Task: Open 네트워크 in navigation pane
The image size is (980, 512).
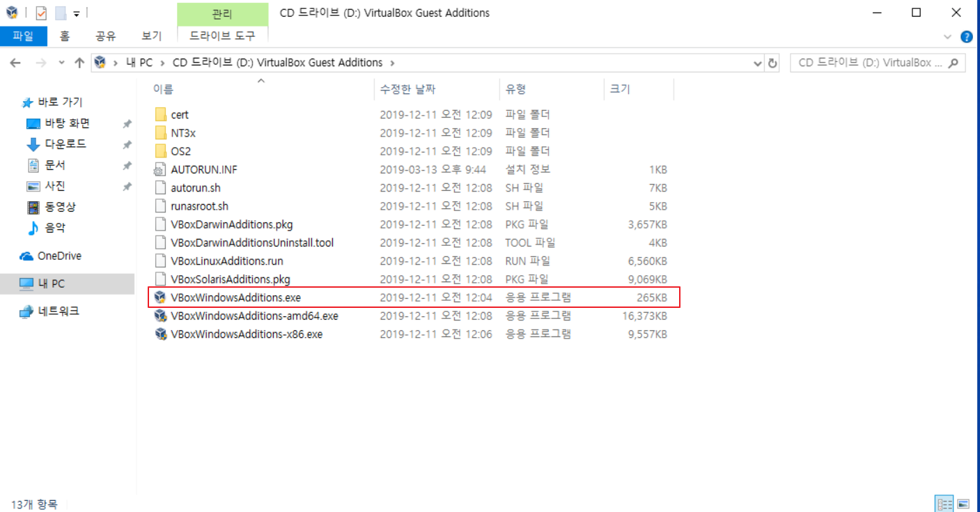Action: point(59,311)
